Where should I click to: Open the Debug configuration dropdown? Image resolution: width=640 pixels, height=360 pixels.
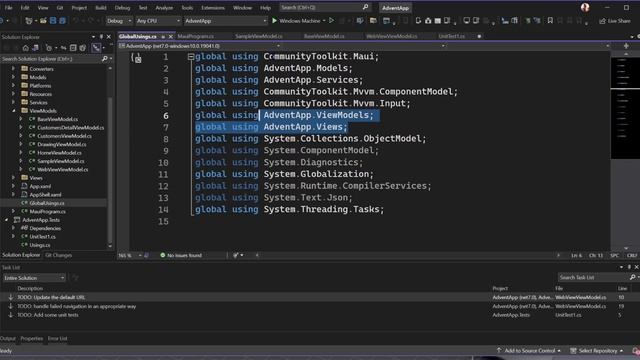tap(119, 21)
